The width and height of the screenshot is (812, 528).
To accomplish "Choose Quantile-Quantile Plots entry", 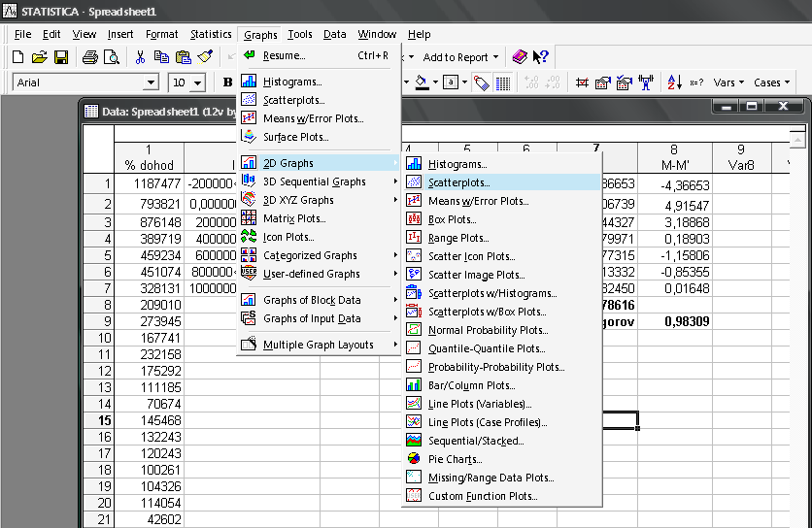I will point(502,348).
